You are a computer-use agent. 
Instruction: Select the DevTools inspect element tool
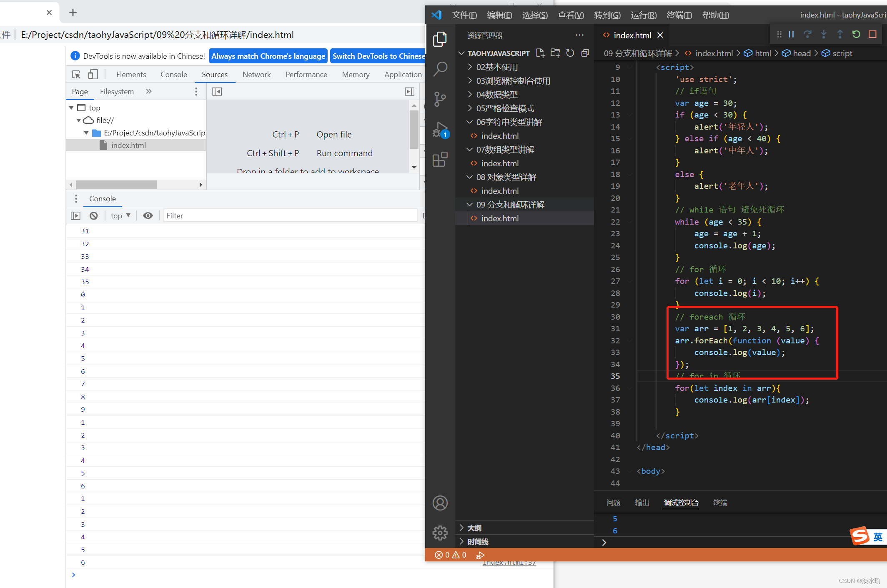76,75
